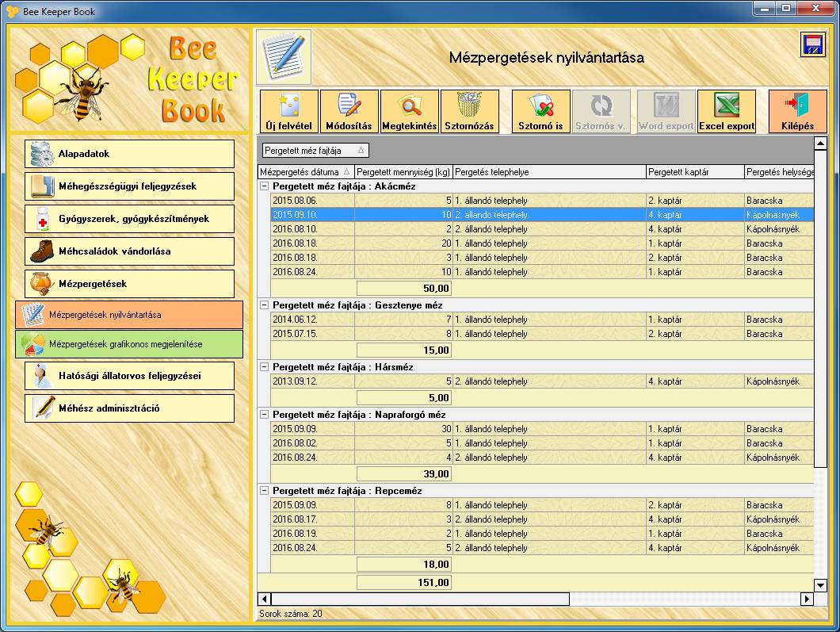Screen dimensions: 840x632
Task: Collapse the Akácméz group
Action: click(x=265, y=186)
